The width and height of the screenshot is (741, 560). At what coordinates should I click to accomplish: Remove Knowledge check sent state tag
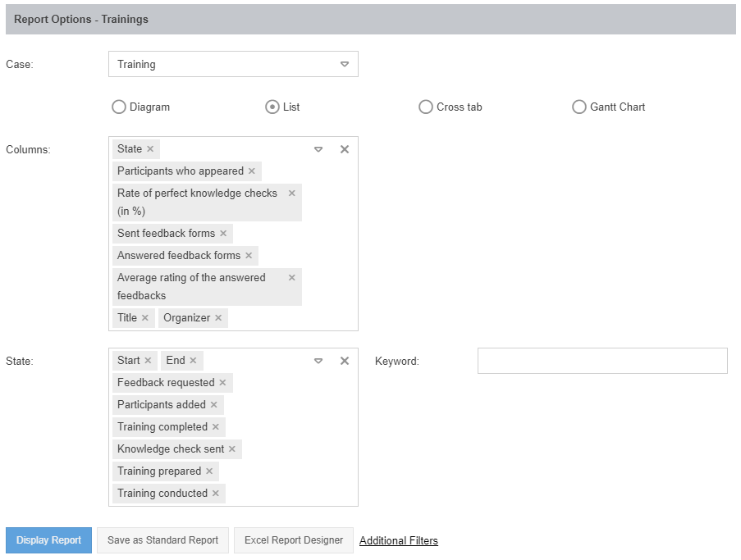point(232,449)
